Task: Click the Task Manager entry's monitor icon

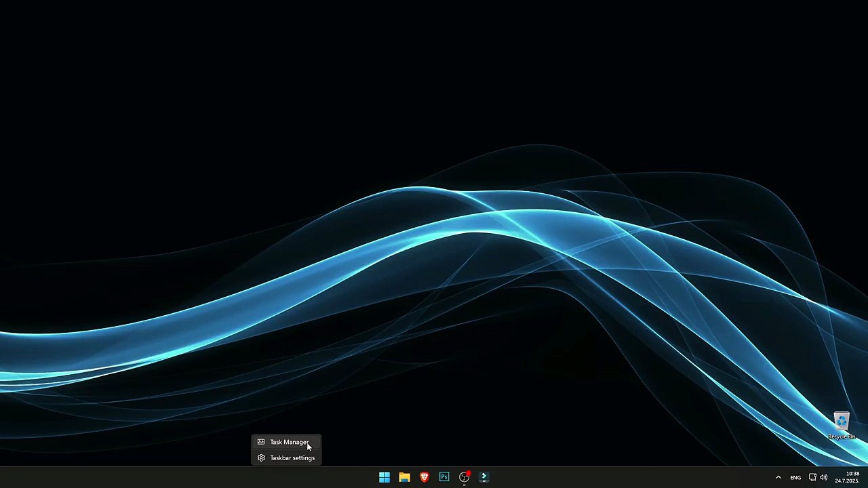Action: click(261, 442)
